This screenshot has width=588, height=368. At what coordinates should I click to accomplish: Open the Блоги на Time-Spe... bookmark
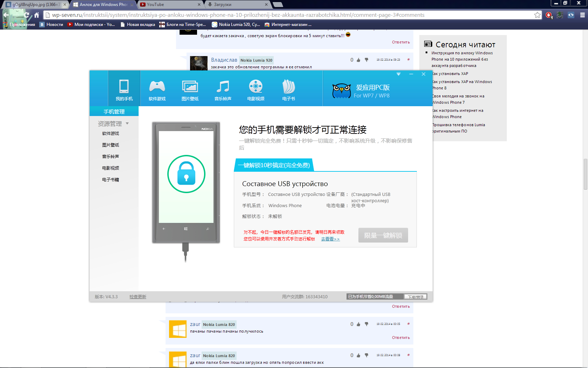pos(183,25)
